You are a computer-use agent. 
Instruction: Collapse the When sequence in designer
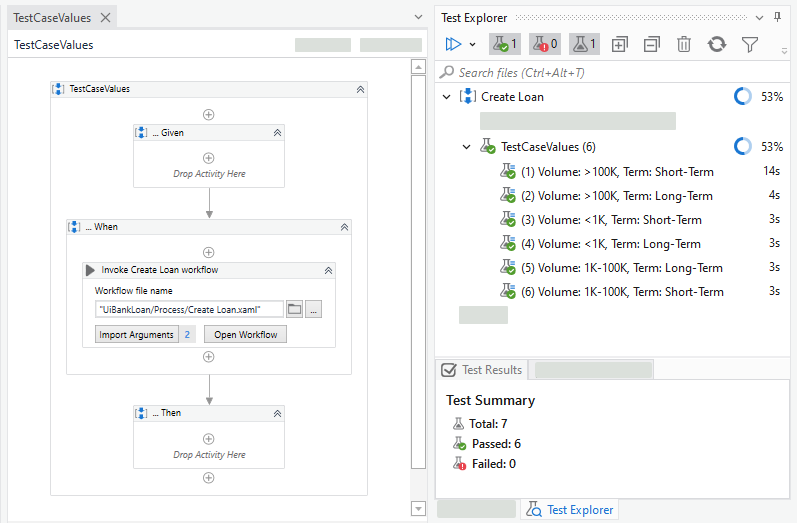(344, 227)
